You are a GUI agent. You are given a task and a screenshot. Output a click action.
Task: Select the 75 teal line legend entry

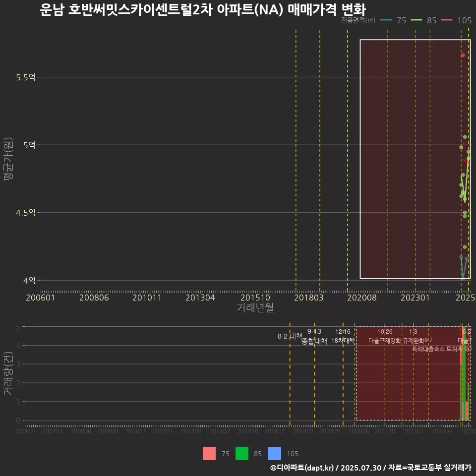(393, 20)
